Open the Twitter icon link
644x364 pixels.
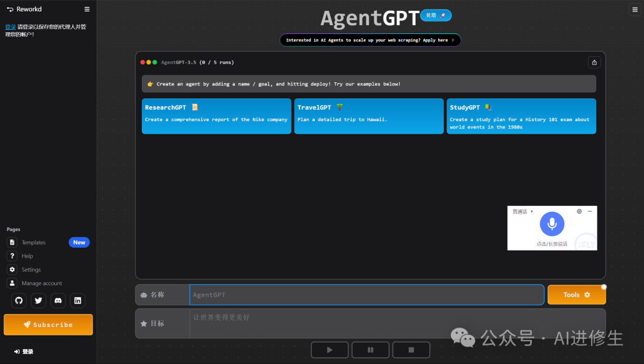[39, 300]
